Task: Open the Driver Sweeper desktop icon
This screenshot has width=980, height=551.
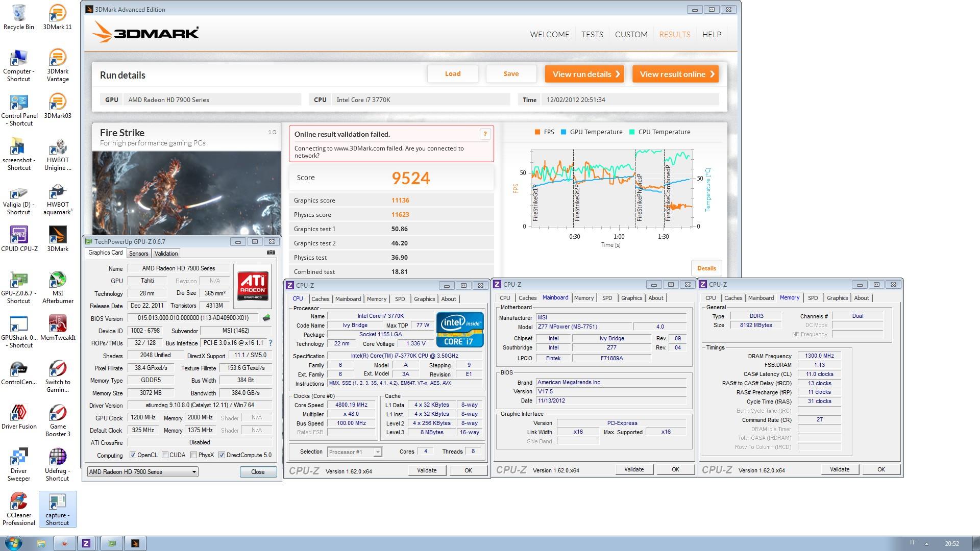Action: point(19,465)
